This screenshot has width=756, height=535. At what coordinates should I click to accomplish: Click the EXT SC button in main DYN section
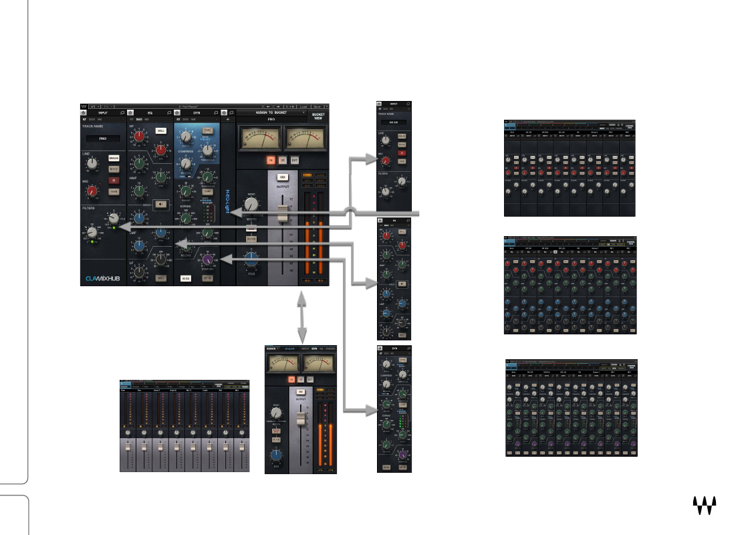[207, 278]
